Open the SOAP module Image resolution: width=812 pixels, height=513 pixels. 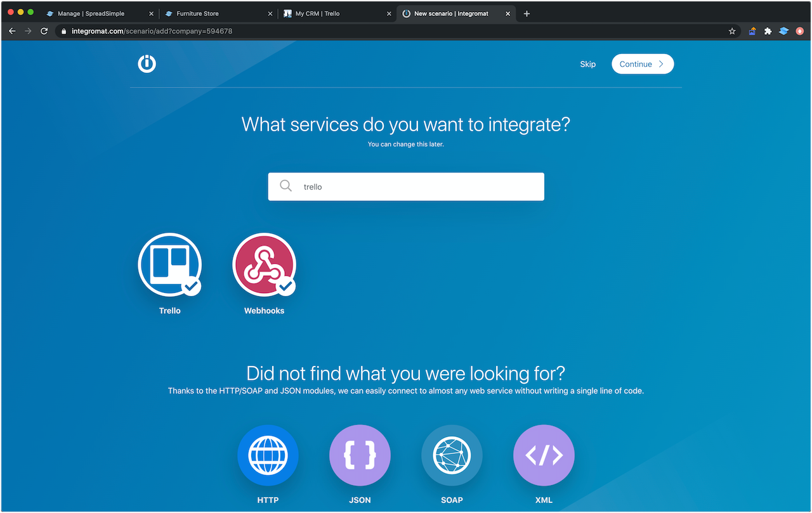coord(452,455)
